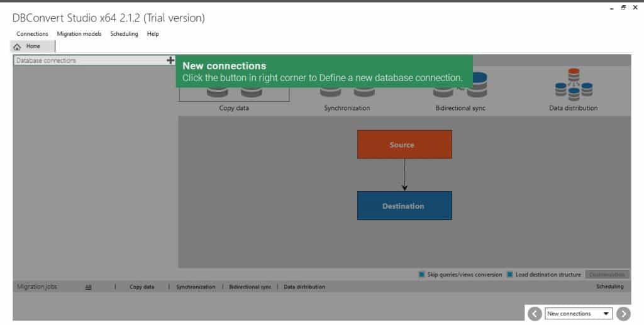Toggle Load destination structure checkbox
The height and width of the screenshot is (325, 644).
(509, 274)
